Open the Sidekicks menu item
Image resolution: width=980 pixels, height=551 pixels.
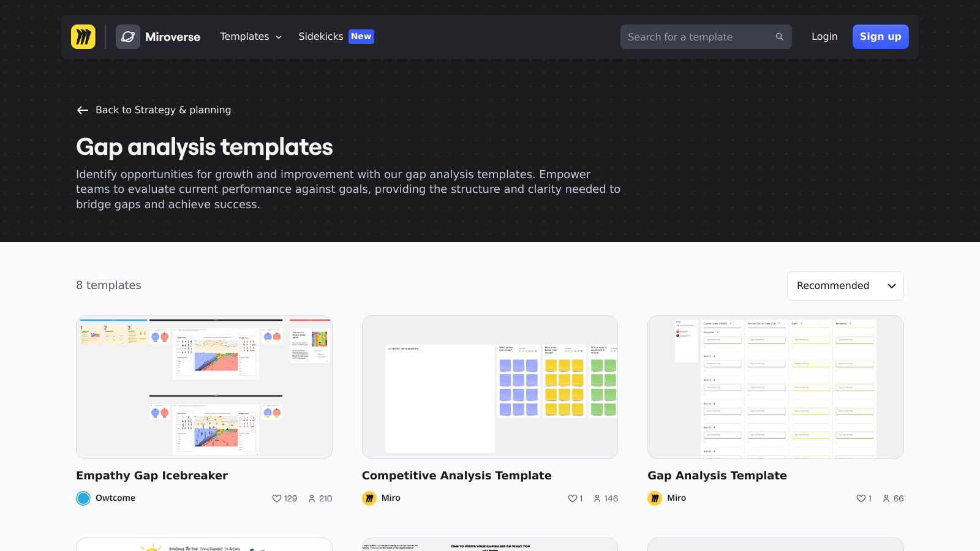(x=321, y=37)
